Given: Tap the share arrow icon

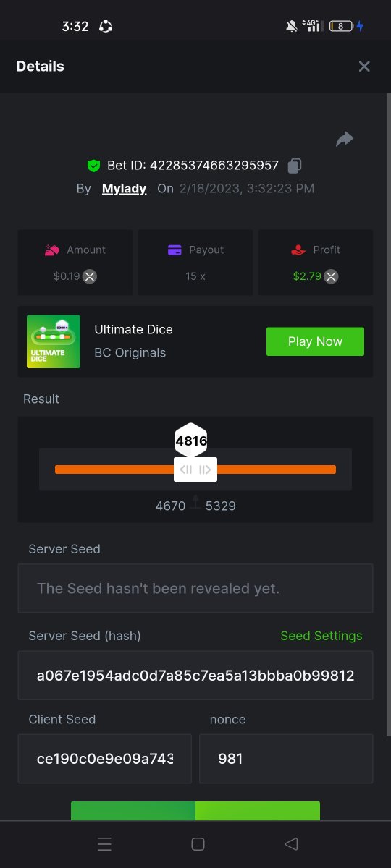Looking at the screenshot, I should coord(345,139).
